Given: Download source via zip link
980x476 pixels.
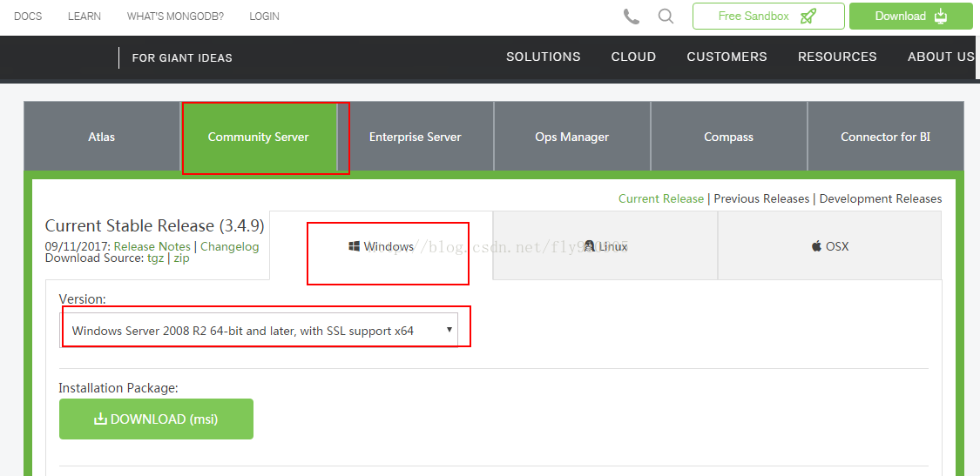Looking at the screenshot, I should (182, 258).
